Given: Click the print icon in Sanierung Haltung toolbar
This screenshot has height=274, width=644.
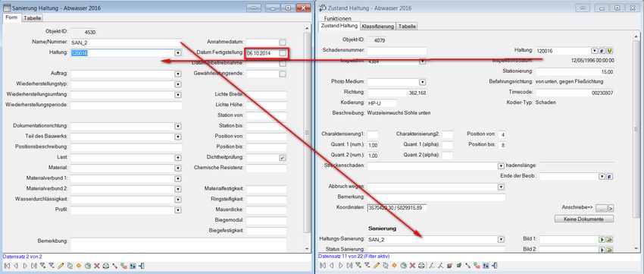Looking at the screenshot, I should tap(105, 266).
